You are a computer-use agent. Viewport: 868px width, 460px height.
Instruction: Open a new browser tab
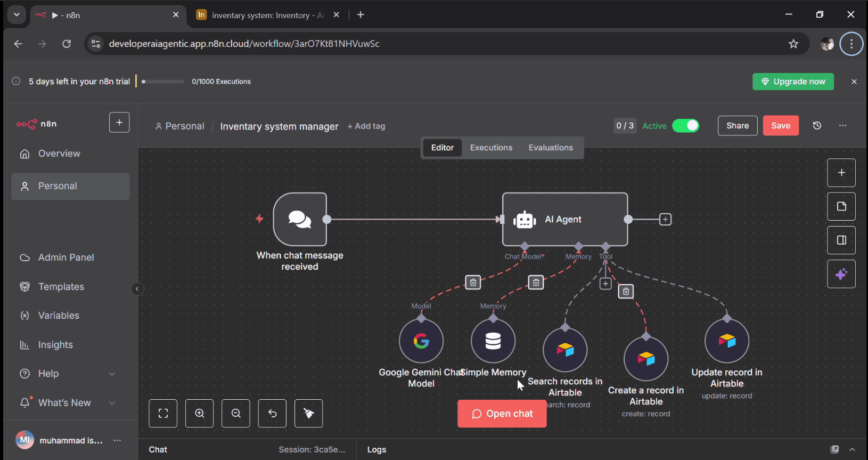coord(361,15)
